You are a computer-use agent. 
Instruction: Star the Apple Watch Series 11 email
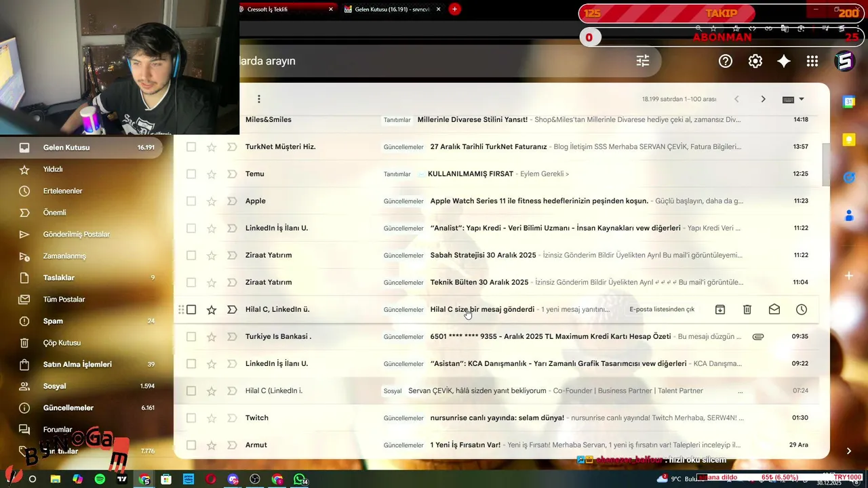point(212,201)
